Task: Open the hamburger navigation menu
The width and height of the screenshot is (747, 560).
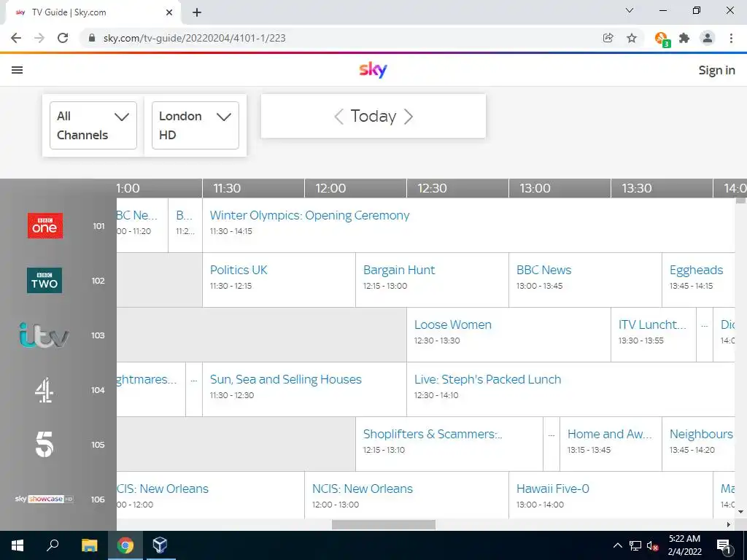Action: [x=18, y=70]
